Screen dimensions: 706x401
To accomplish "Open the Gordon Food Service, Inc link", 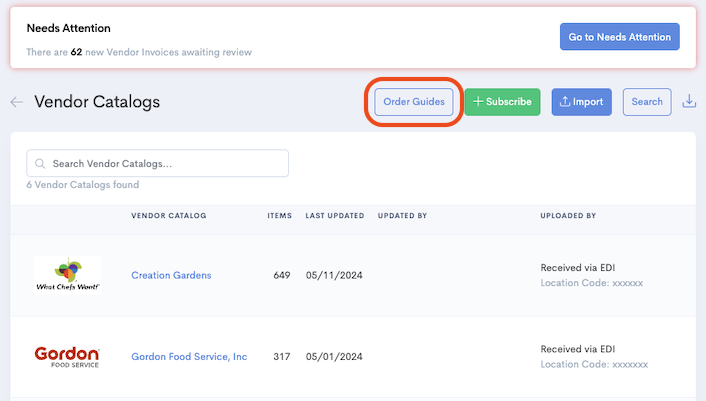I will point(189,357).
